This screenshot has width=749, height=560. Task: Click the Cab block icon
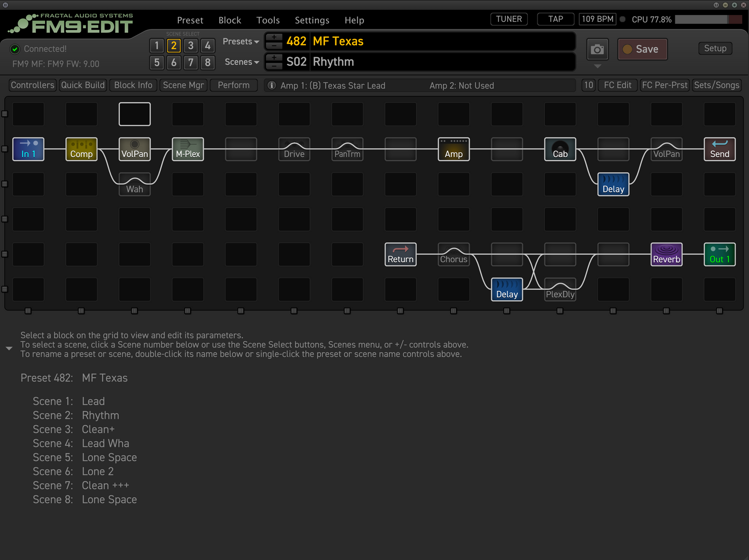pos(560,149)
